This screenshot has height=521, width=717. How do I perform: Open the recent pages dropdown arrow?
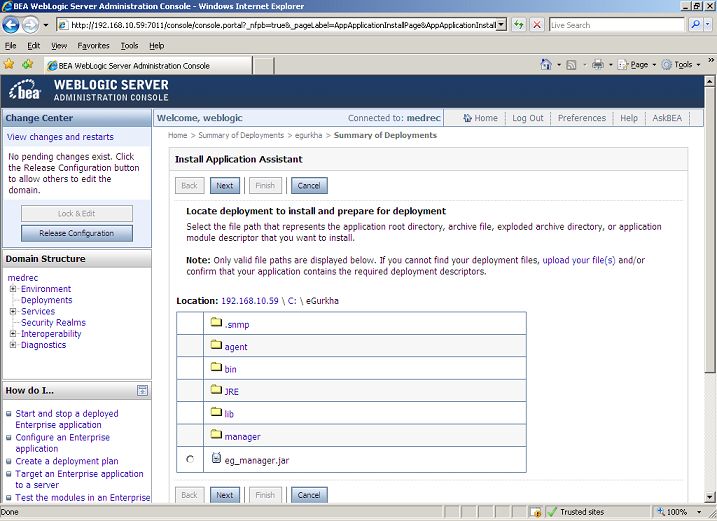point(46,25)
